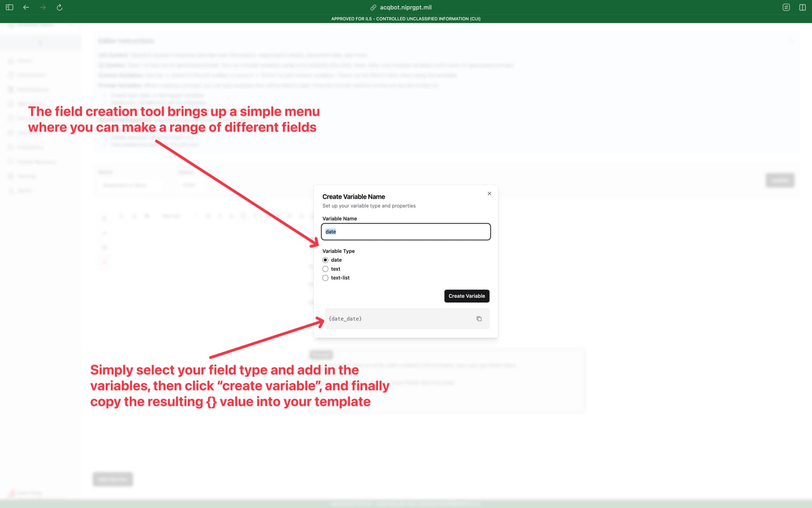Select the date variable type
Image resolution: width=812 pixels, height=508 pixels.
click(325, 260)
